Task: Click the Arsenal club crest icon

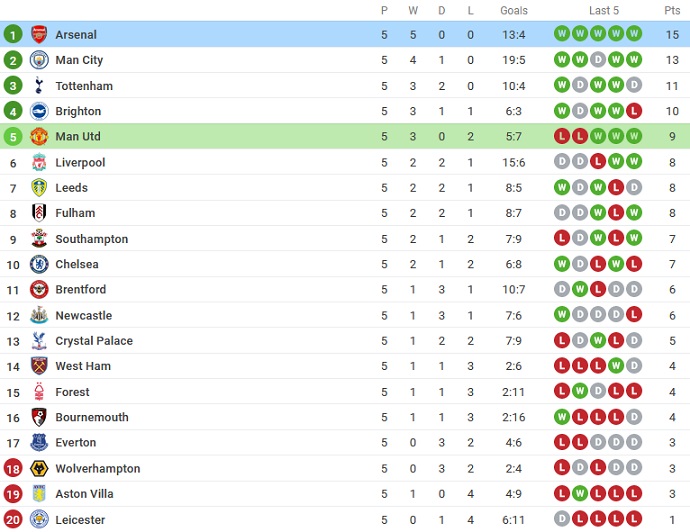Action: pos(39,34)
